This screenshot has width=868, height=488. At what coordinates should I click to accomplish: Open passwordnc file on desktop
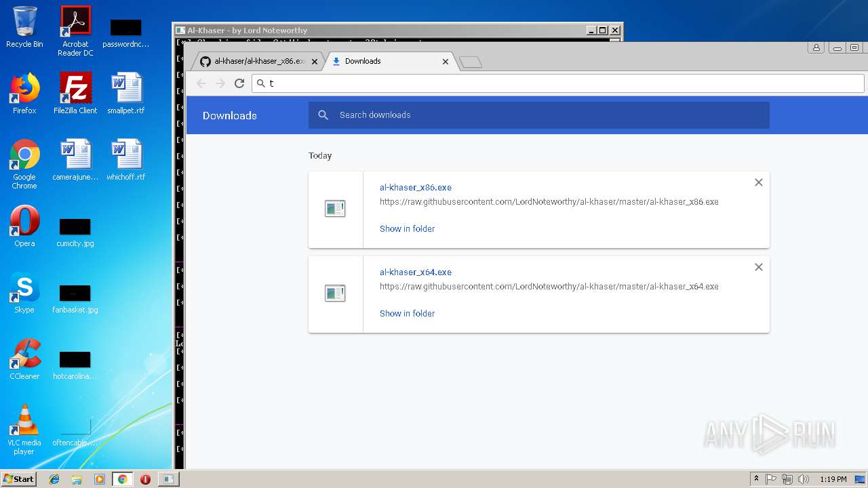pos(126,32)
